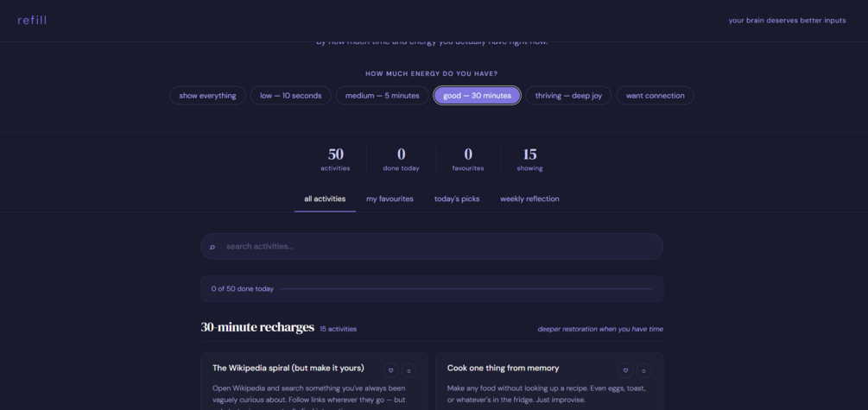The width and height of the screenshot is (868, 410).
Task: Open 'The Wikipedia spiral' card title
Action: click(288, 368)
